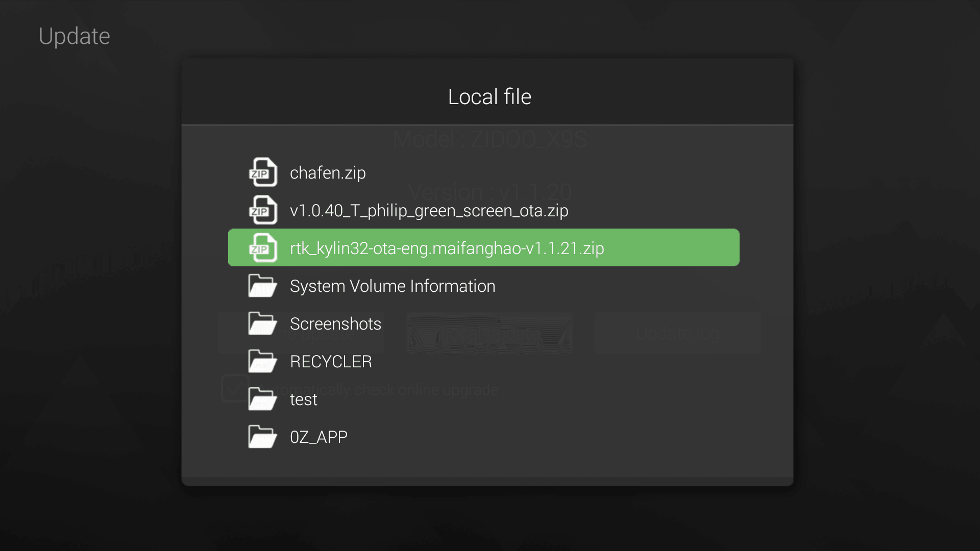Open the RECYCLER folder name
The height and width of the screenshot is (551, 980).
pyautogui.click(x=331, y=362)
